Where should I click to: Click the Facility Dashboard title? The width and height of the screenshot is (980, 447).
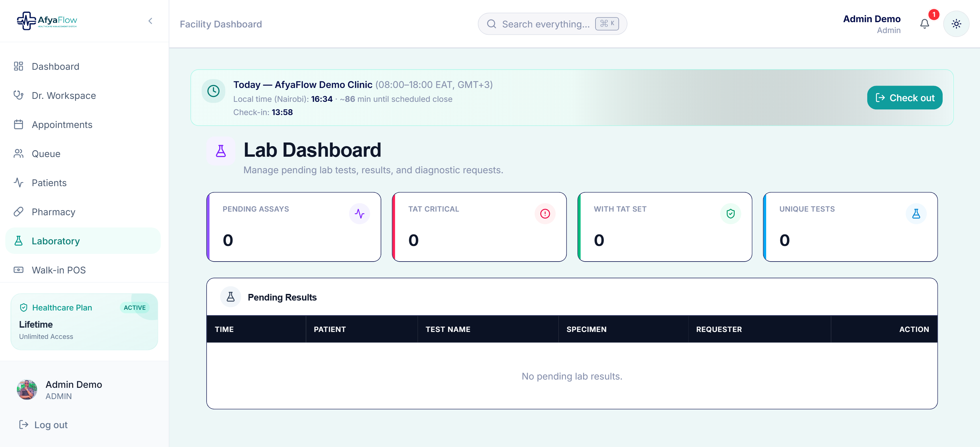(221, 24)
